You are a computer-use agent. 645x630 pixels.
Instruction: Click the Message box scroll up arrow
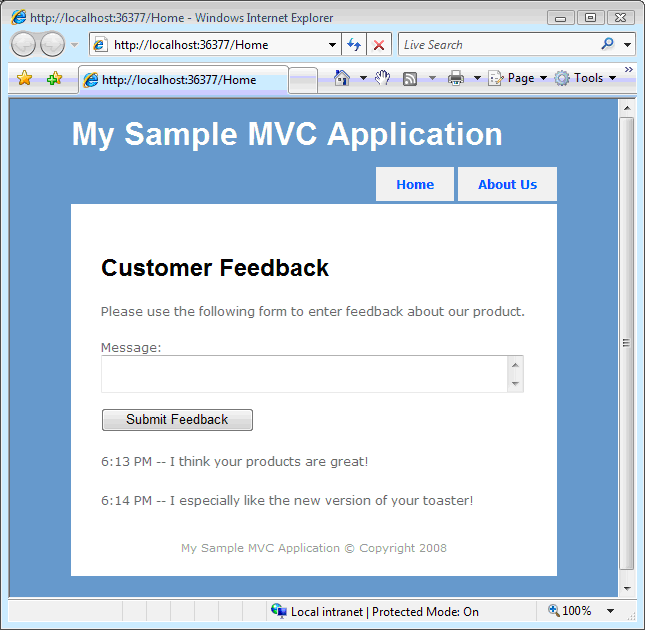tap(515, 365)
